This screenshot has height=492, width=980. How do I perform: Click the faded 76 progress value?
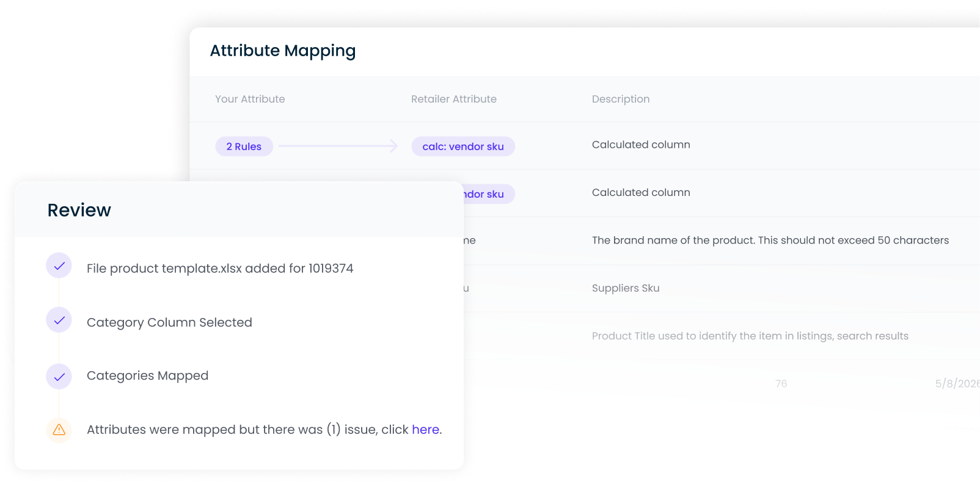(x=781, y=384)
